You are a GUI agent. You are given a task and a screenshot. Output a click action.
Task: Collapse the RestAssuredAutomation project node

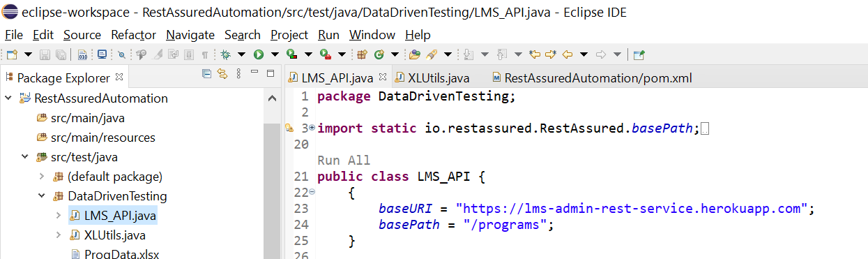pyautogui.click(x=8, y=98)
